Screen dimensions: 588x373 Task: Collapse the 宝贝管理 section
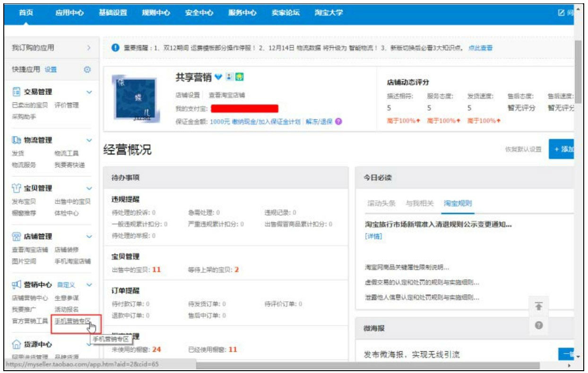point(90,187)
